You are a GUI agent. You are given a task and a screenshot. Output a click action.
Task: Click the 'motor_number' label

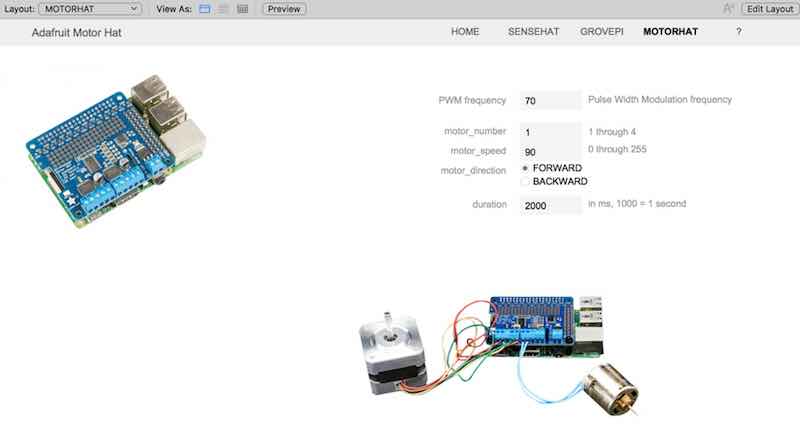pos(475,131)
